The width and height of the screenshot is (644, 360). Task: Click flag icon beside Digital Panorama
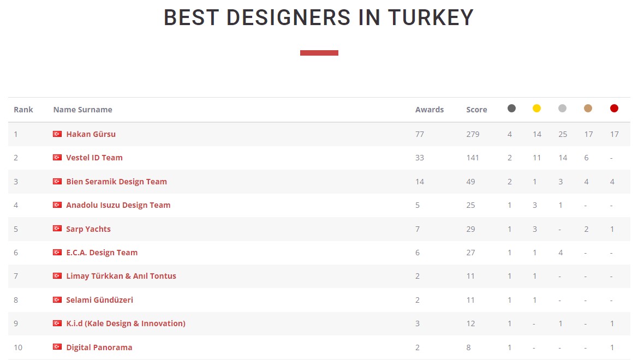click(57, 347)
